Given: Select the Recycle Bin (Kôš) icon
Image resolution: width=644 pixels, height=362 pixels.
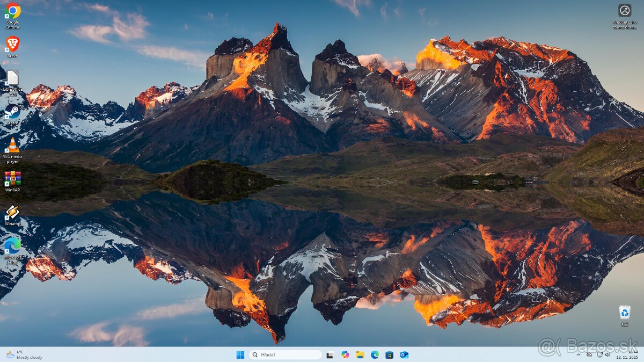Looking at the screenshot, I should (x=625, y=313).
